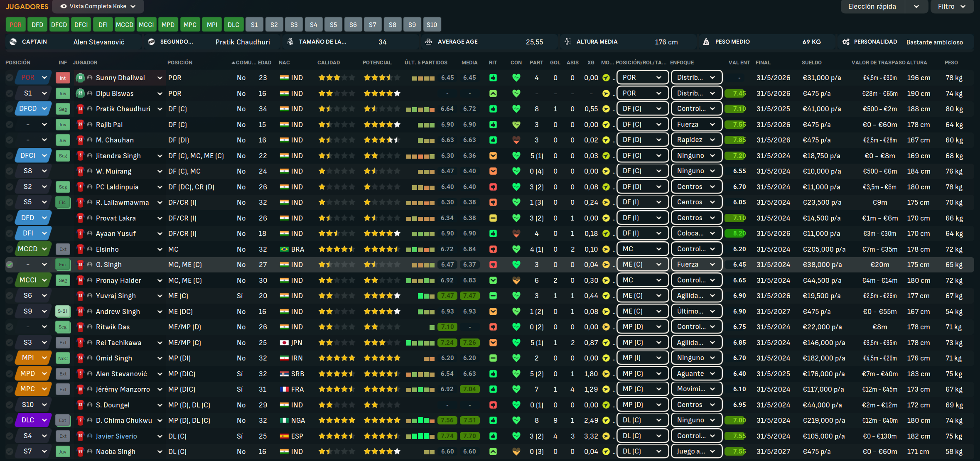980x461 pixels.
Task: Click the green 8.20 training rating for Ayaan Yusuf
Action: pyautogui.click(x=736, y=233)
